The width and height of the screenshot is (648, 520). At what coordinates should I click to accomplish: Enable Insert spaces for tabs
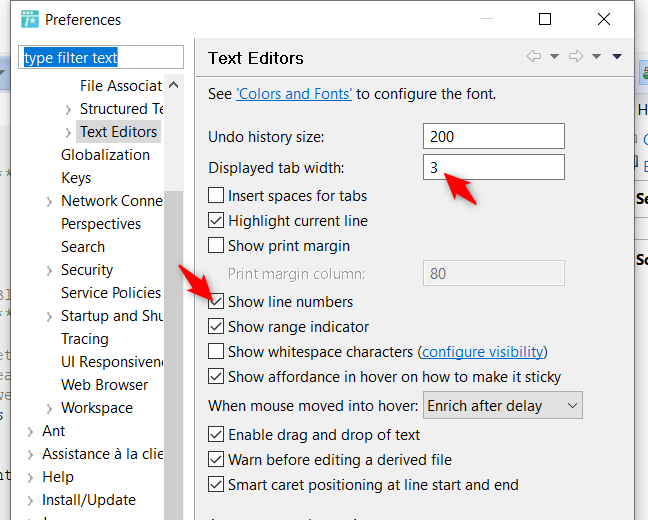pos(216,195)
